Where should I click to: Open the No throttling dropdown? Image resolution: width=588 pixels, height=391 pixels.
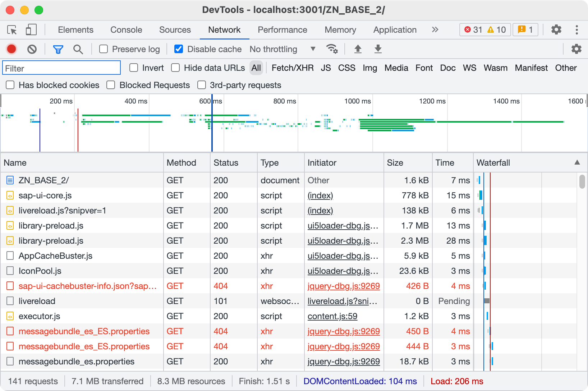[282, 49]
